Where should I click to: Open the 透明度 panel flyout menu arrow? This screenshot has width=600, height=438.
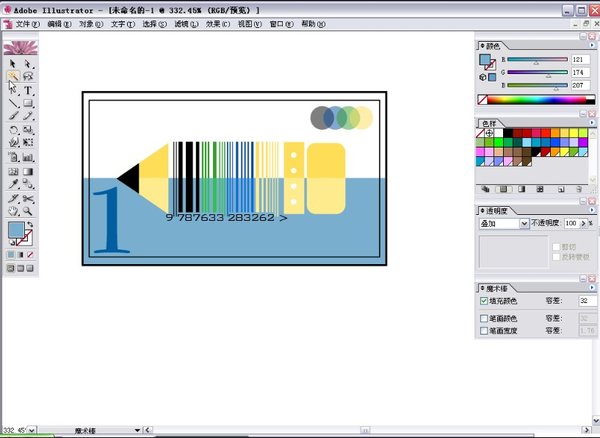[592, 210]
